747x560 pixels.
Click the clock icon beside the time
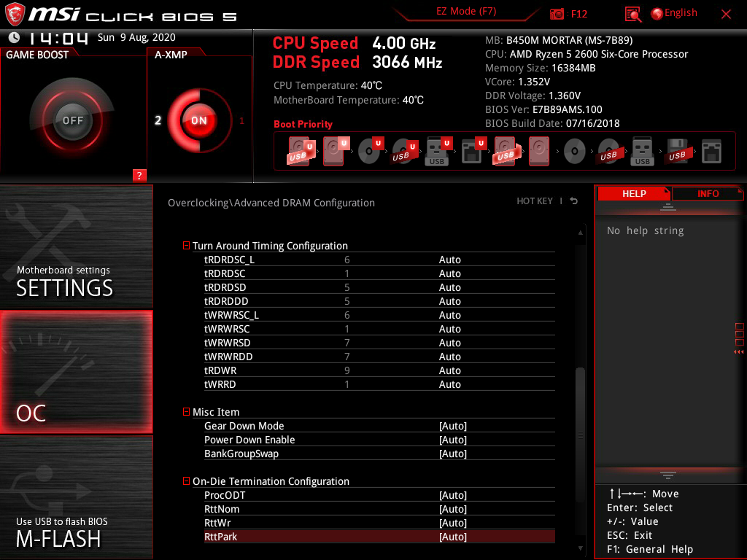pyautogui.click(x=14, y=36)
